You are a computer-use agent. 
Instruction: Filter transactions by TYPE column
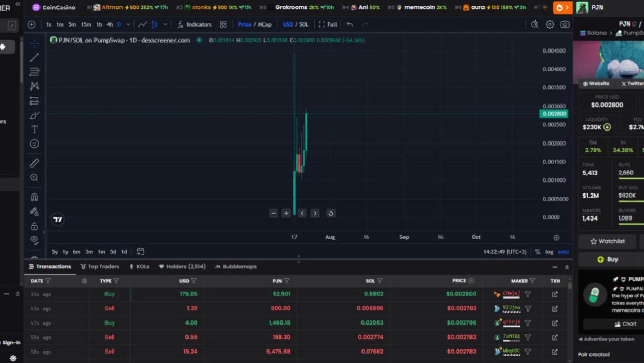click(x=116, y=281)
